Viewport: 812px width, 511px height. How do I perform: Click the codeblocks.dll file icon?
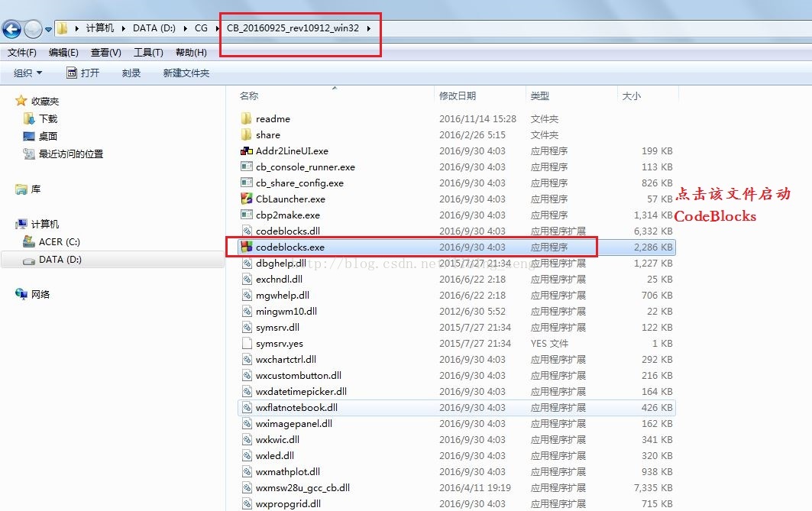click(247, 231)
